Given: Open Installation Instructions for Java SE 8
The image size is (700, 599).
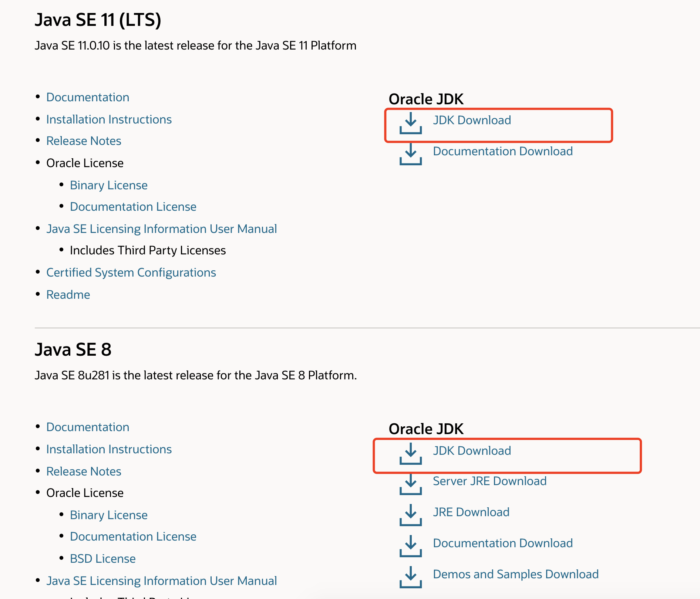Looking at the screenshot, I should point(109,449).
